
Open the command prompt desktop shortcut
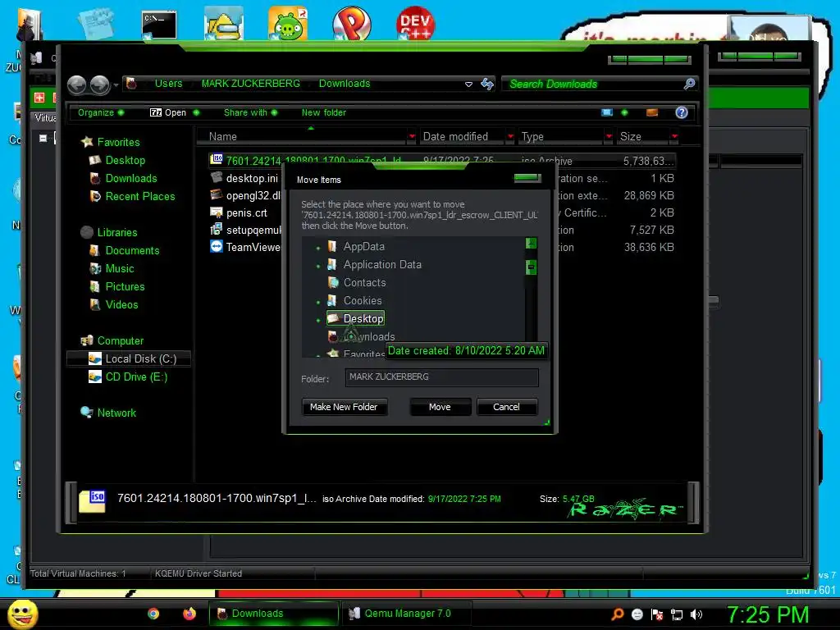pyautogui.click(x=159, y=25)
